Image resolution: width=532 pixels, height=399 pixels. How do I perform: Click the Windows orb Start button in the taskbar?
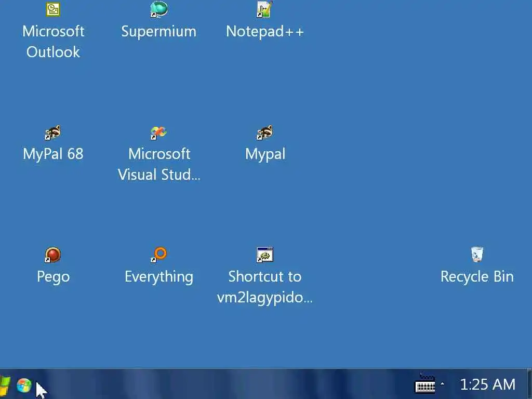pyautogui.click(x=24, y=385)
